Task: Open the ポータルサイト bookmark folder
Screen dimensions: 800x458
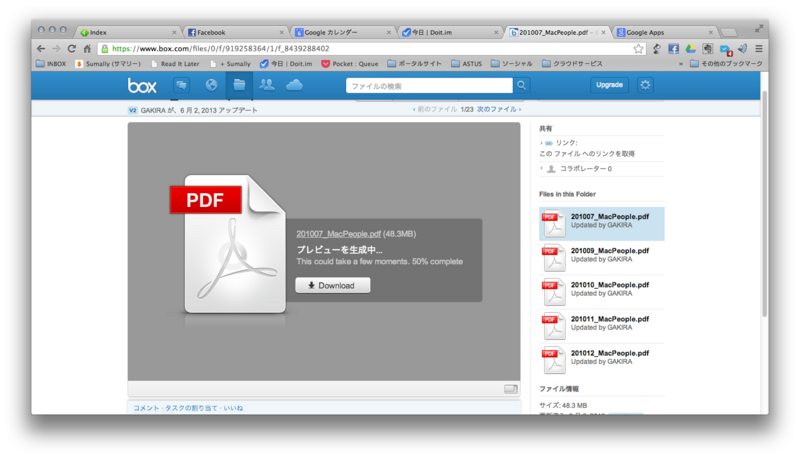Action: [414, 64]
